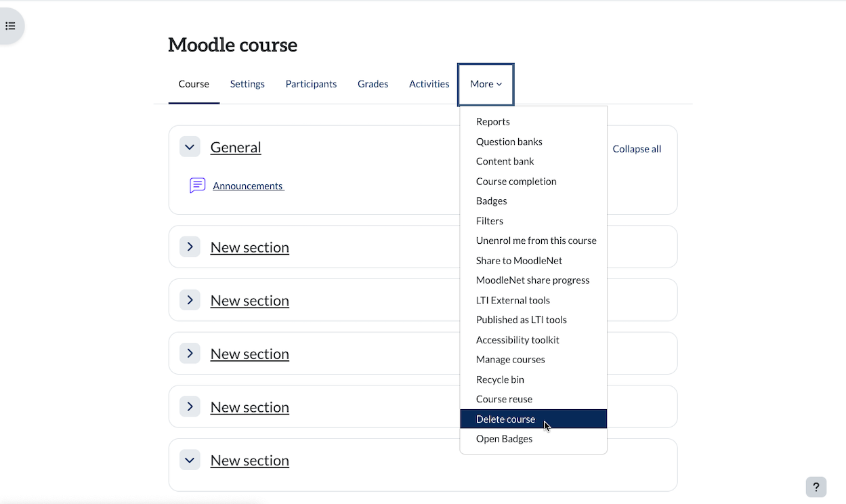The height and width of the screenshot is (504, 846).
Task: Expand the first New section chevron
Action: coord(190,247)
